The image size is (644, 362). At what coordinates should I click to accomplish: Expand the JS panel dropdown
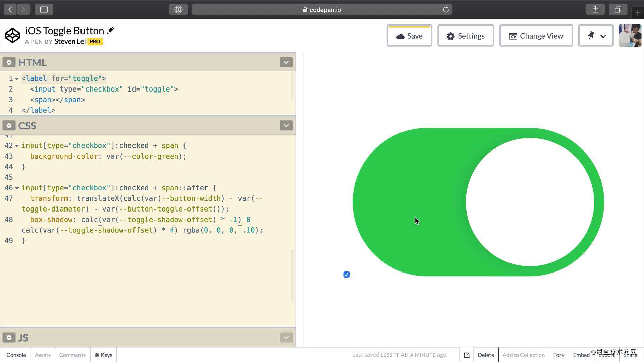[286, 337]
